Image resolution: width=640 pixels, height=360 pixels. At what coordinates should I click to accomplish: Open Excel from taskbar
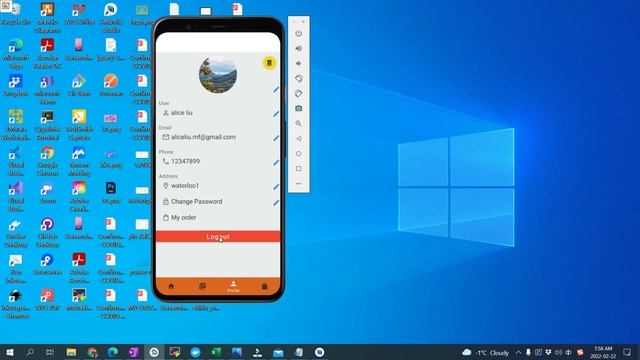[216, 352]
